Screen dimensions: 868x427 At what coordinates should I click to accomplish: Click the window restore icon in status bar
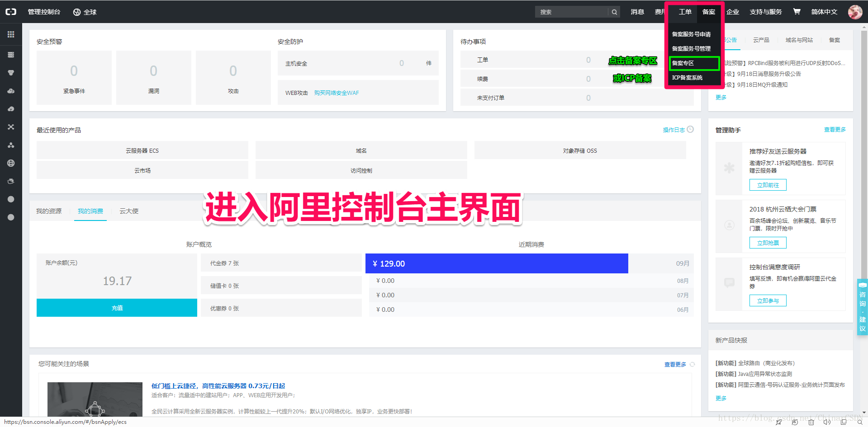coord(844,422)
